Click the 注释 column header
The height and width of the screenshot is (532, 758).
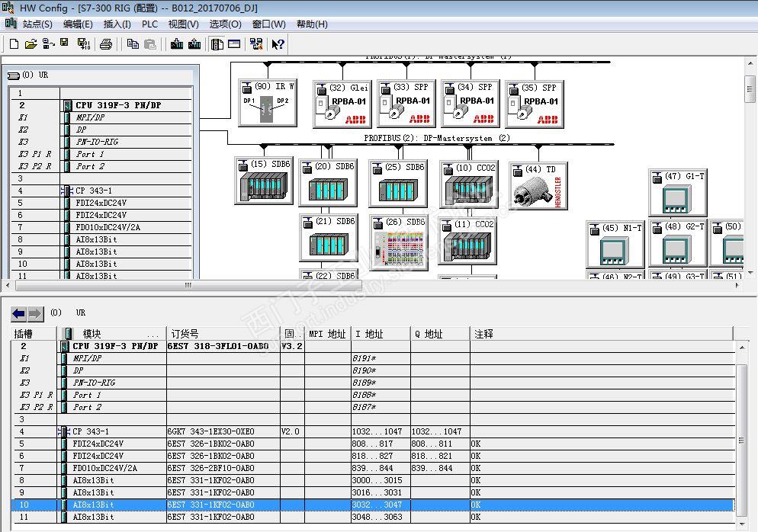point(602,334)
